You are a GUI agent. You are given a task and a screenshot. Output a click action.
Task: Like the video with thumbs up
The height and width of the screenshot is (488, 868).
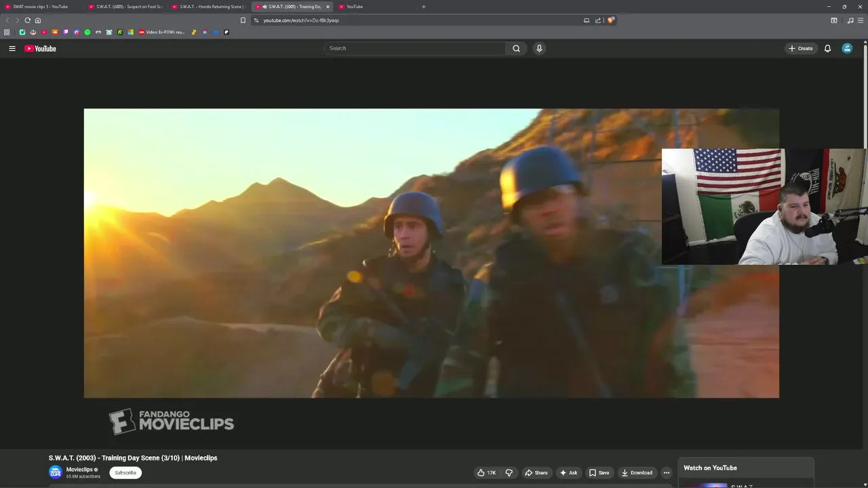(x=486, y=472)
